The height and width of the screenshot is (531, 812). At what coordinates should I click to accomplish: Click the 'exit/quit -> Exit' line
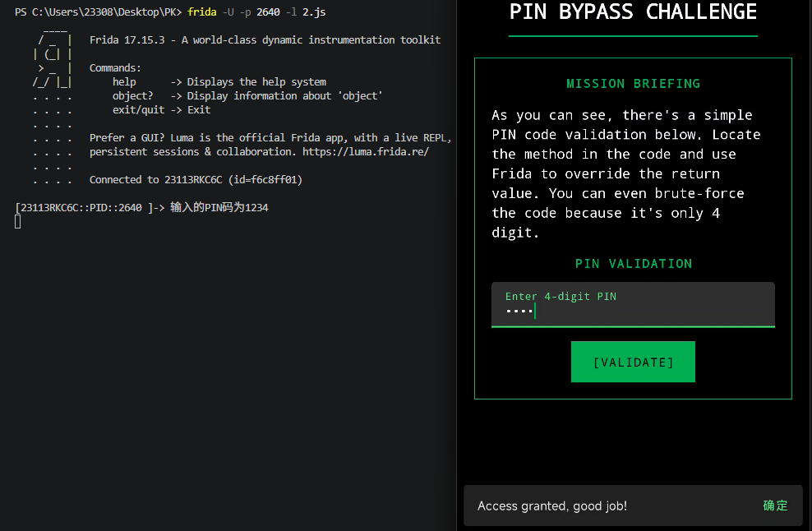(162, 110)
